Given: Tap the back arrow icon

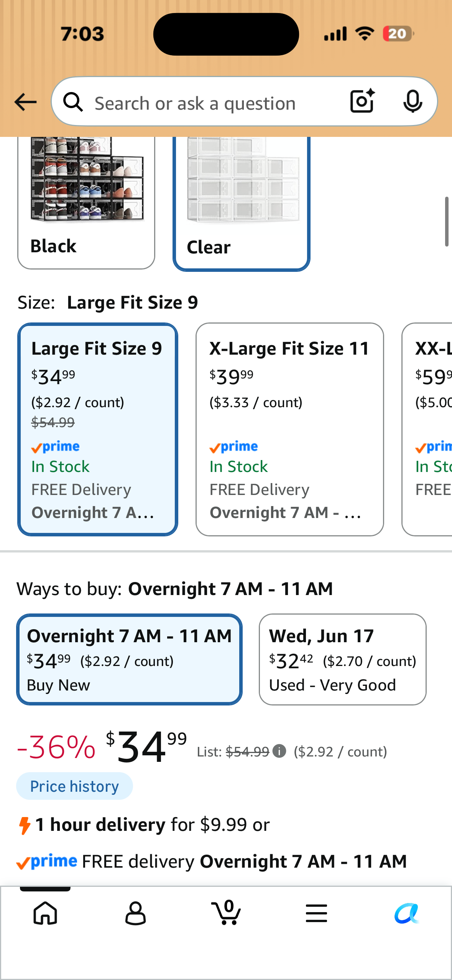Looking at the screenshot, I should 25,102.
